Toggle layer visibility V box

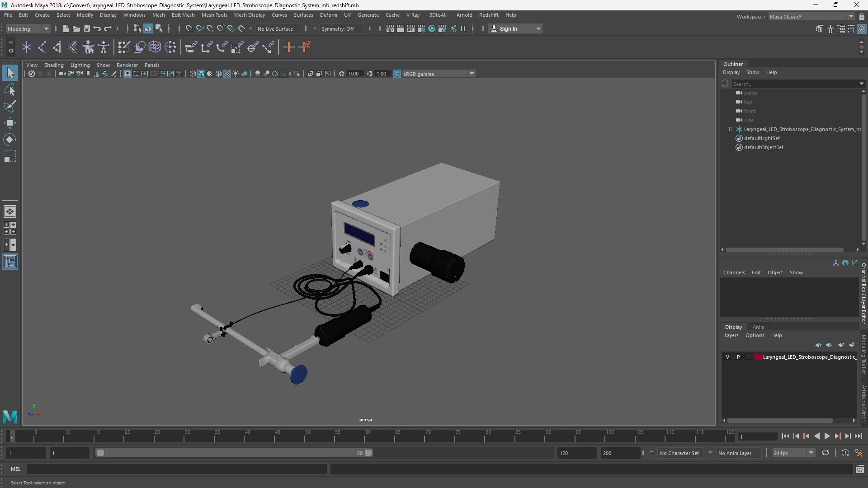pos(727,357)
